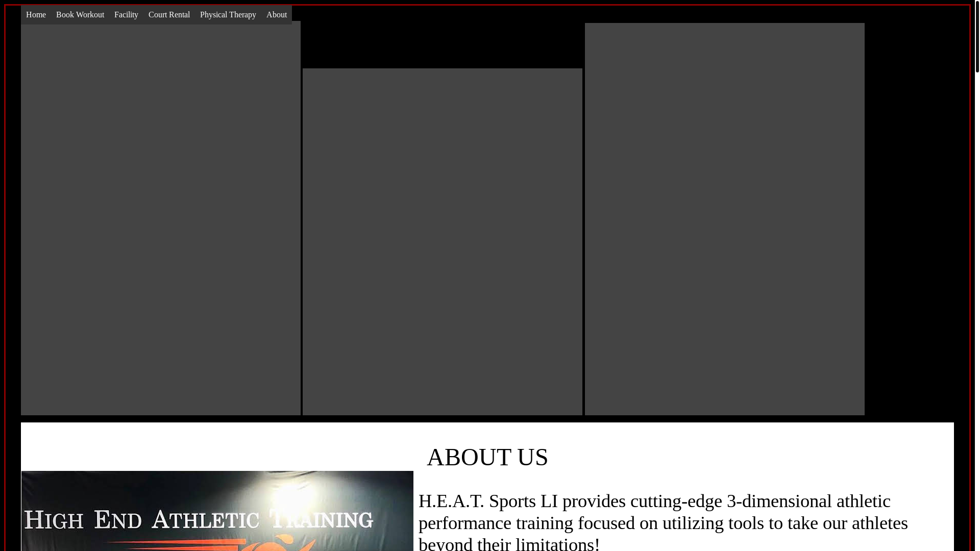980x551 pixels.
Task: Click the page vertical scrollbar thumb
Action: tap(977, 36)
